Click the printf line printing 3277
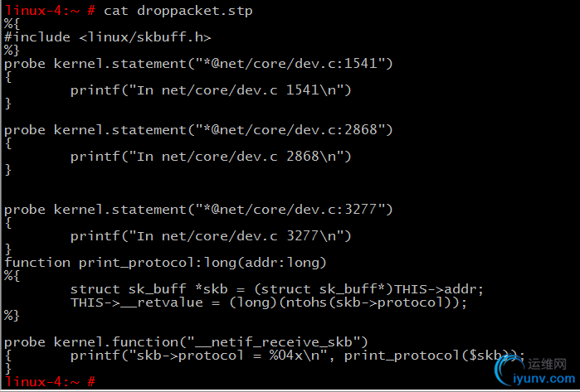The width and height of the screenshot is (580, 392). [x=211, y=235]
